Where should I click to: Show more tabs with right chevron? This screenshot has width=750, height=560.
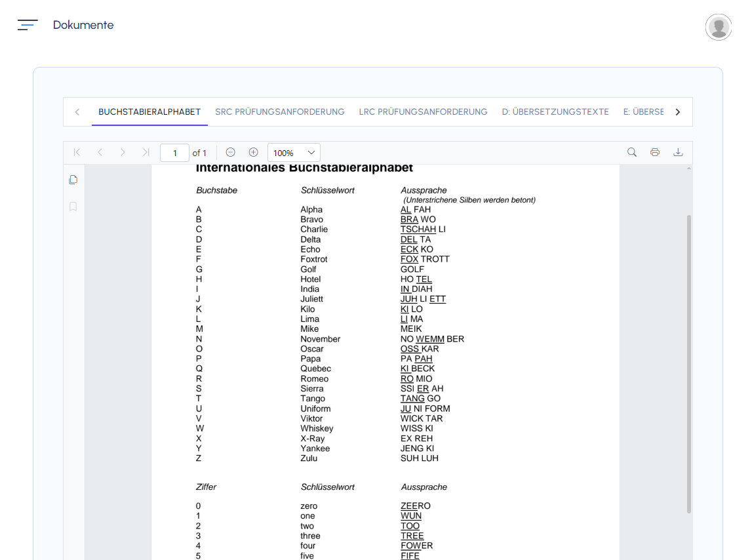(678, 112)
